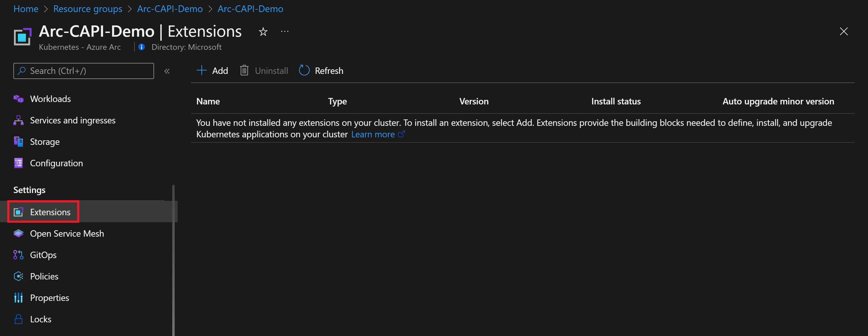The height and width of the screenshot is (336, 868).
Task: Click the Arc-CAPI-Demo Kubernetes resource icon
Action: (x=23, y=37)
